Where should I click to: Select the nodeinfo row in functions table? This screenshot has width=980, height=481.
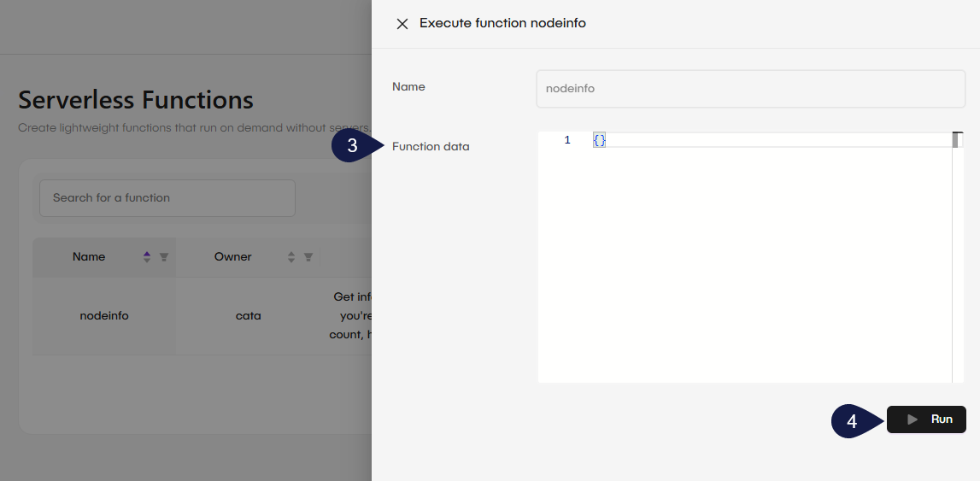click(x=104, y=316)
